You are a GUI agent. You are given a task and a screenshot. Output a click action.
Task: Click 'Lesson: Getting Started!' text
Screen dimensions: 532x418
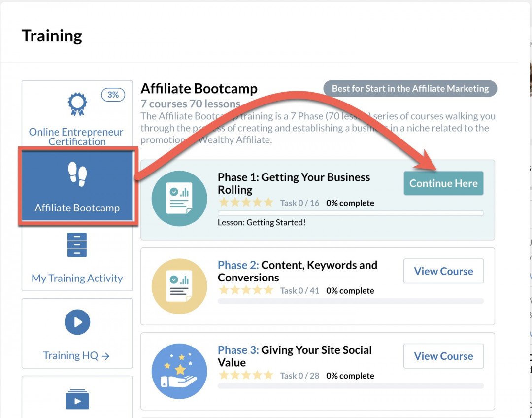(x=262, y=223)
